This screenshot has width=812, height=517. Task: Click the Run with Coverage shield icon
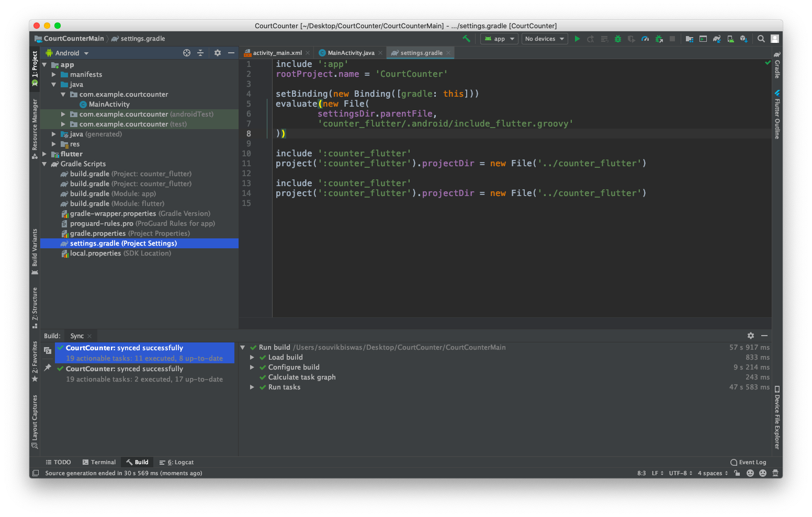point(631,39)
